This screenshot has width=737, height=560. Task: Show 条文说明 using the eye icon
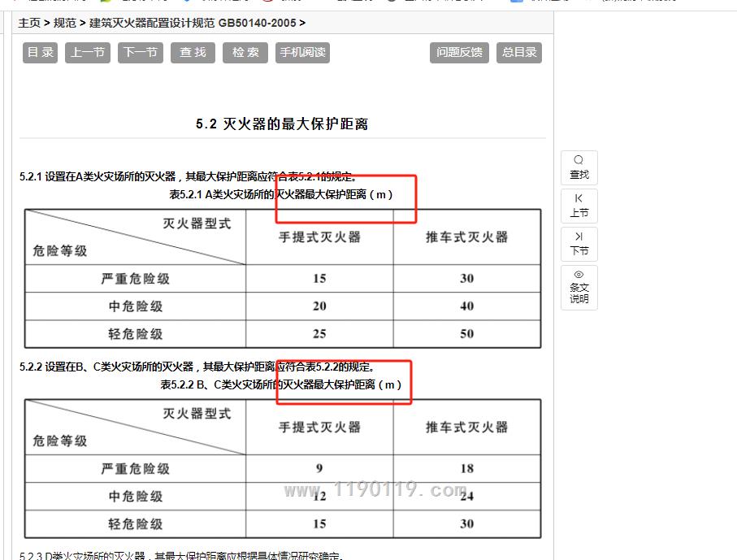pos(579,287)
